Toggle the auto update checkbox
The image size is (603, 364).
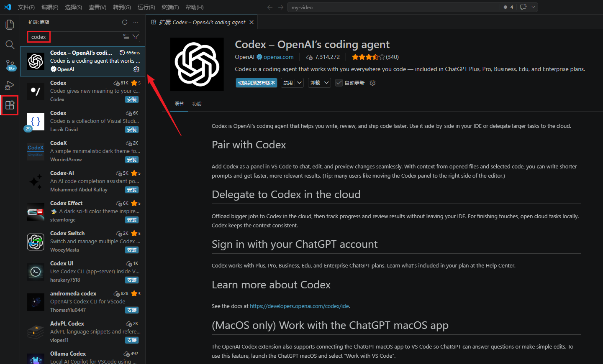pos(339,83)
